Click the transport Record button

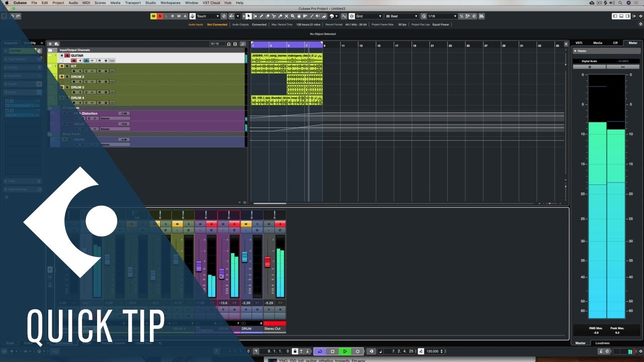click(x=358, y=351)
